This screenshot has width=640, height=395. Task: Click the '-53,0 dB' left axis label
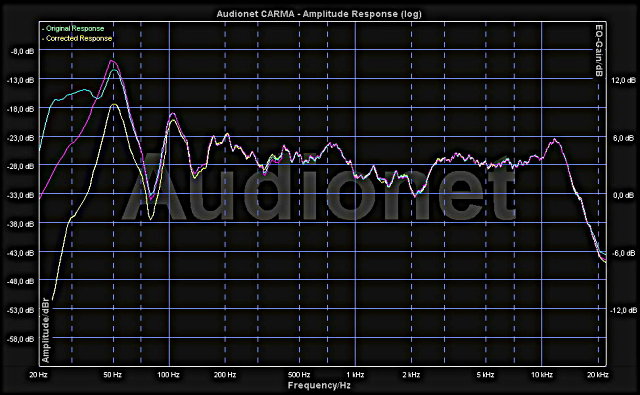(21, 310)
